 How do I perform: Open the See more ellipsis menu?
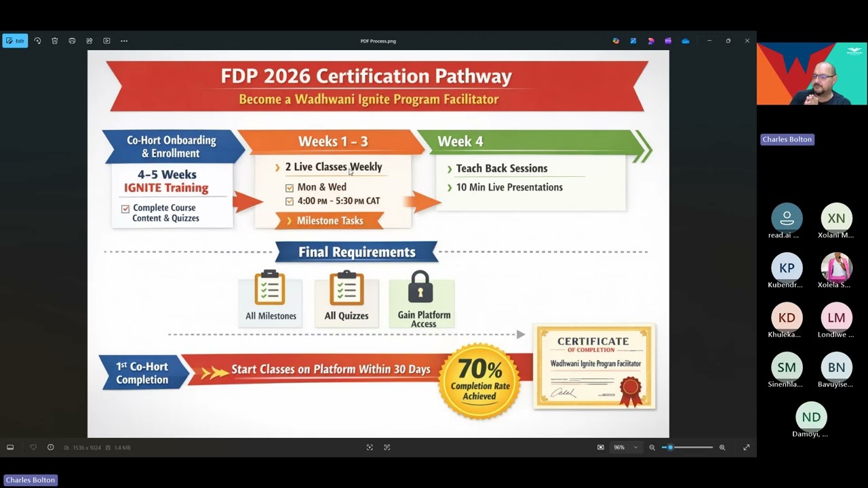(x=124, y=41)
